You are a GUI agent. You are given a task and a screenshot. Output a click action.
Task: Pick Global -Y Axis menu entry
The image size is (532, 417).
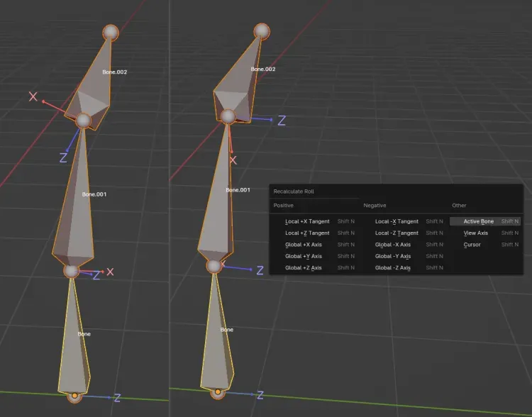coord(404,256)
